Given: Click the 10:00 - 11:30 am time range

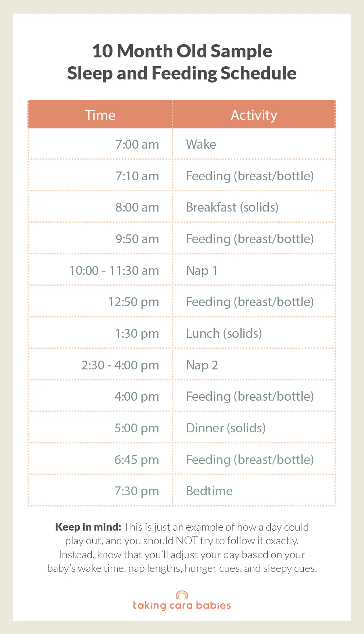Looking at the screenshot, I should [x=114, y=270].
